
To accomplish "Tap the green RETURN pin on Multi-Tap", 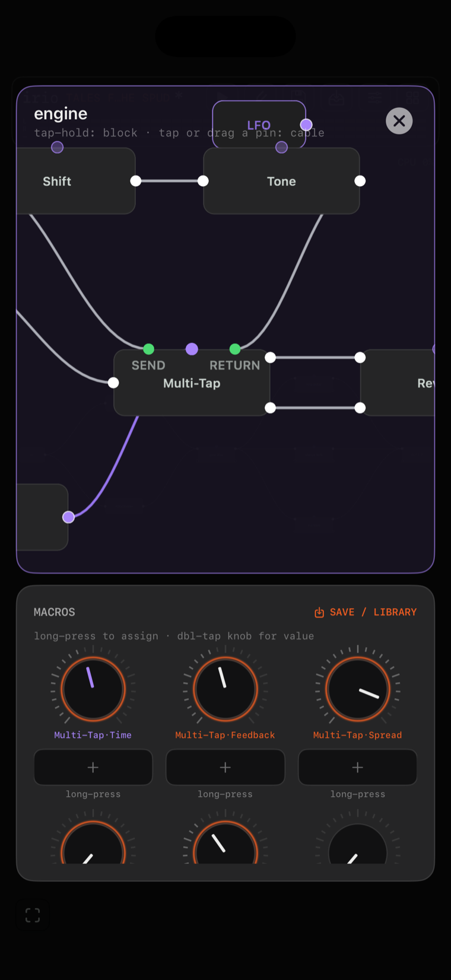I will click(235, 349).
